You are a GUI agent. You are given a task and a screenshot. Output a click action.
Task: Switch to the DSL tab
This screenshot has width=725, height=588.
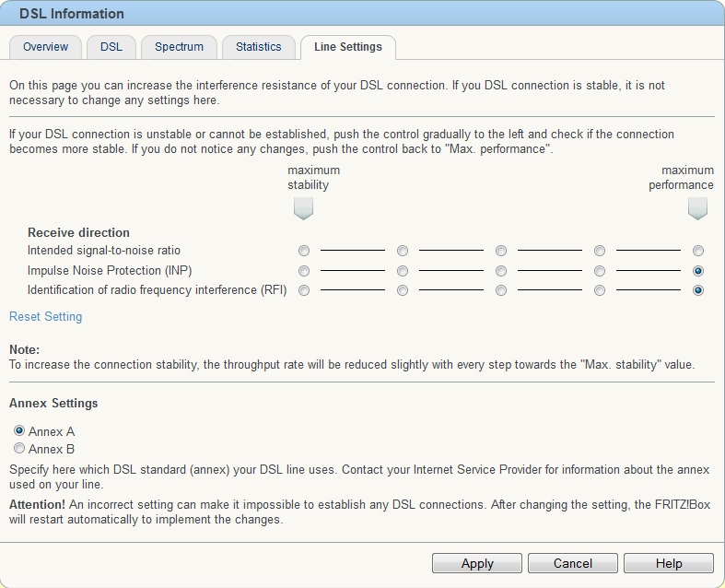click(x=111, y=47)
